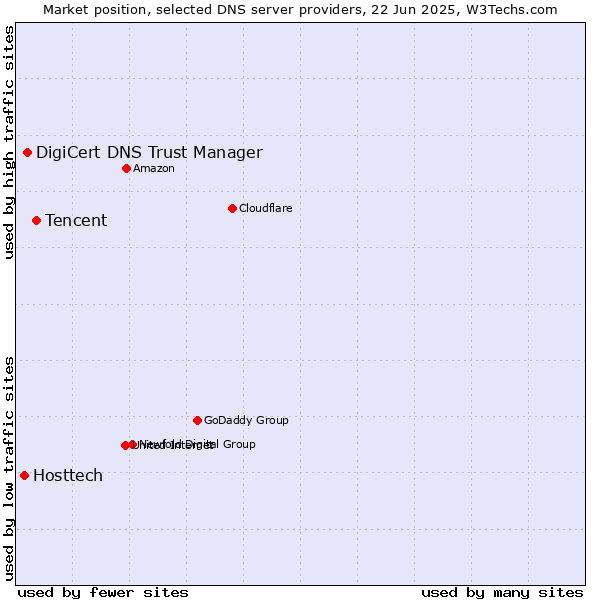
Task: Click the Tencent red data point
Action: [x=36, y=221]
